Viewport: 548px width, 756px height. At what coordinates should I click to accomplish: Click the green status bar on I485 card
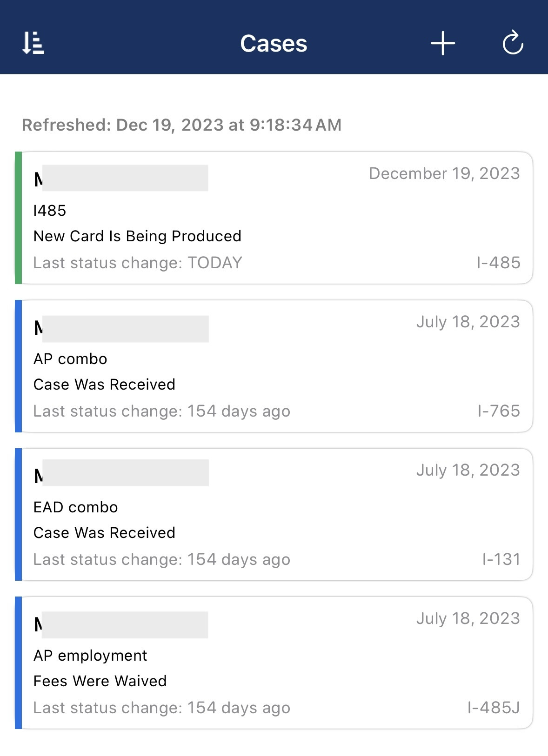pyautogui.click(x=18, y=218)
